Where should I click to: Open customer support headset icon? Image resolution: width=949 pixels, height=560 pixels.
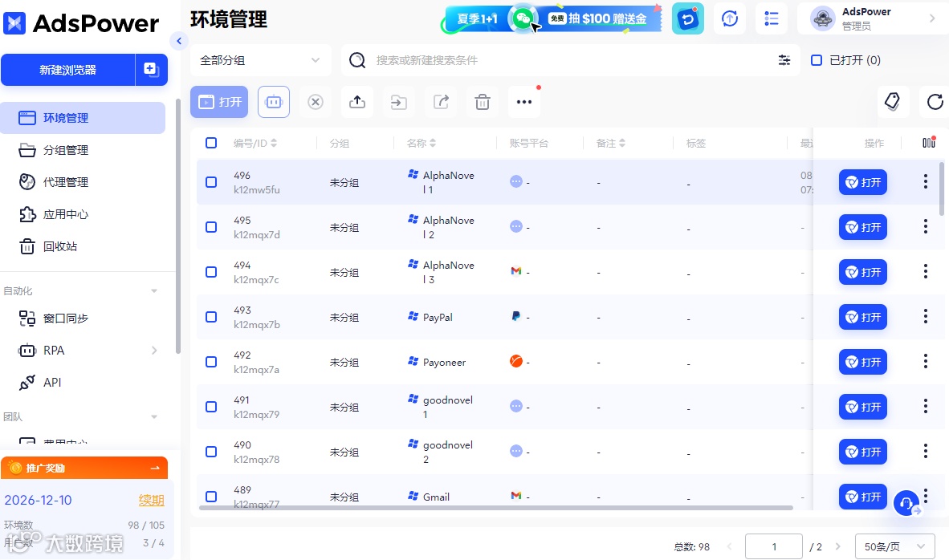click(x=906, y=503)
